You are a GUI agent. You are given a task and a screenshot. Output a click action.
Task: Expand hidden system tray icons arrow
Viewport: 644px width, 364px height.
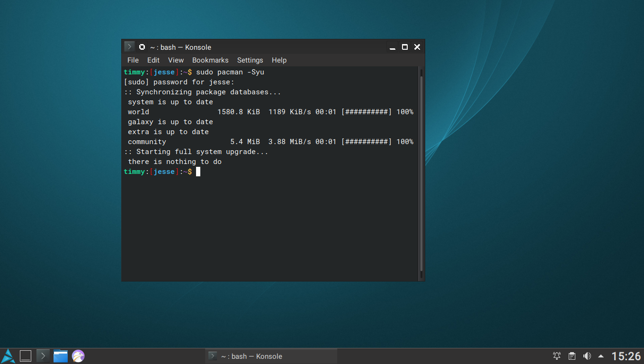[x=601, y=356]
